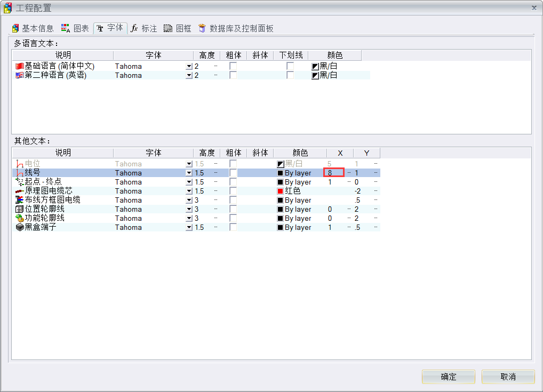Viewport: 543px width, 392px height.
Task: Toggle bold checkbox in 位置轮廓线 row
Action: [233, 209]
